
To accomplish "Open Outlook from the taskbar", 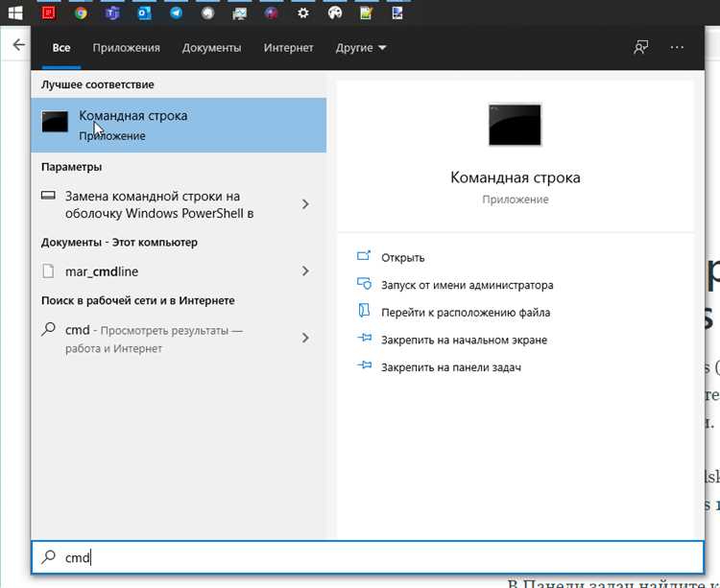I will (144, 13).
